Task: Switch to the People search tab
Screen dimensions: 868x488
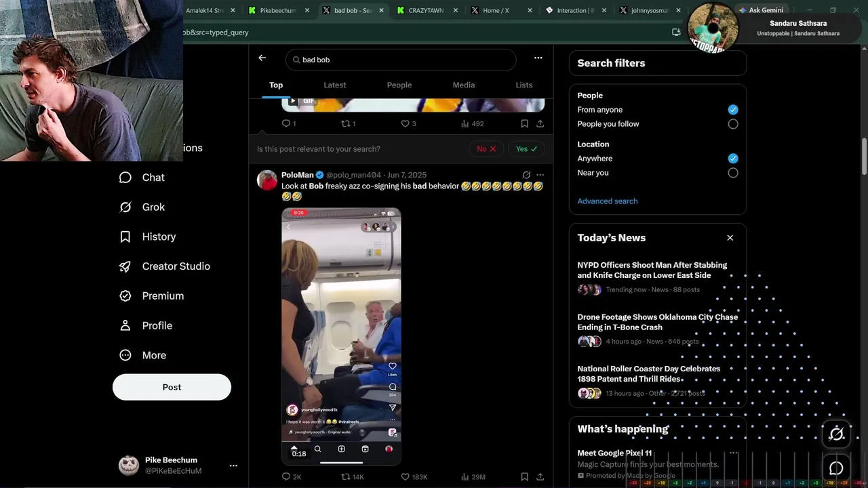Action: point(399,85)
